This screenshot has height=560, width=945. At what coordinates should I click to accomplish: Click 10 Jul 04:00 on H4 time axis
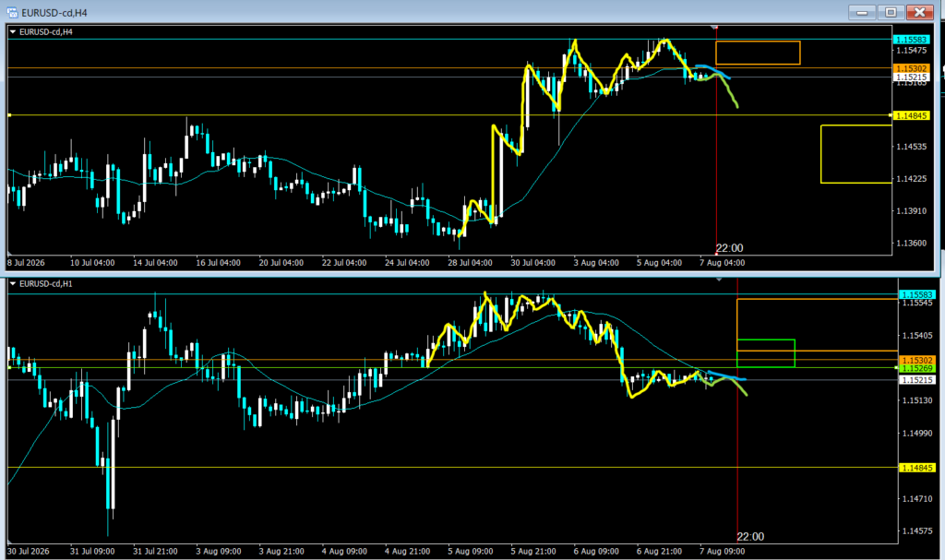click(x=92, y=263)
